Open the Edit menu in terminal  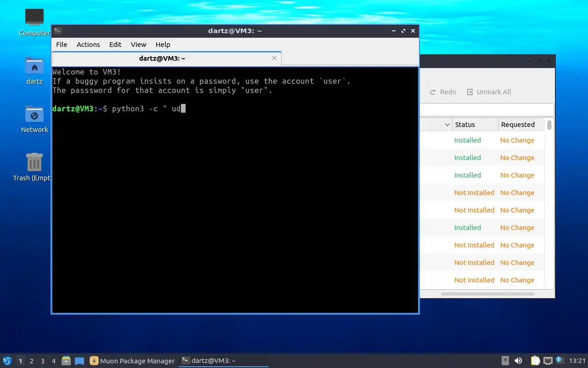pyautogui.click(x=115, y=45)
